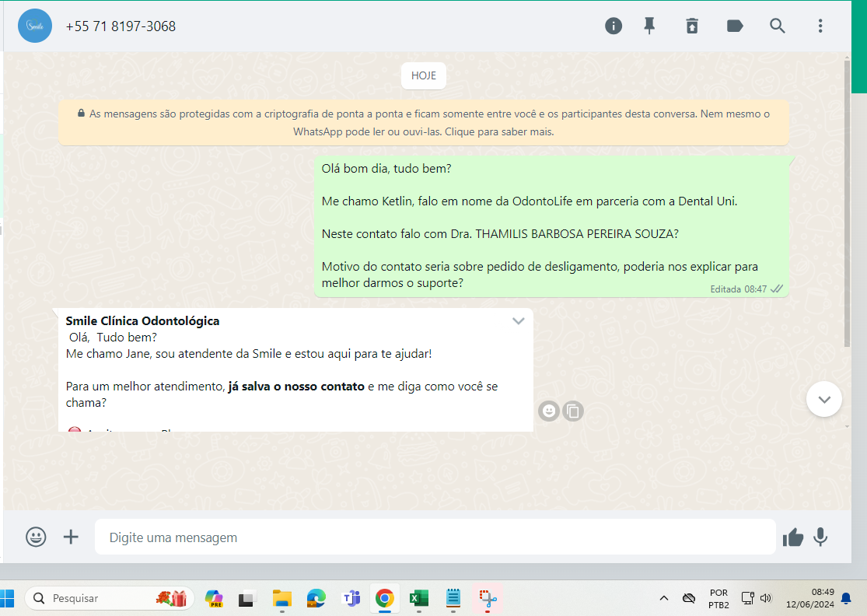
Task: Open Excel from the taskbar
Action: point(419,598)
